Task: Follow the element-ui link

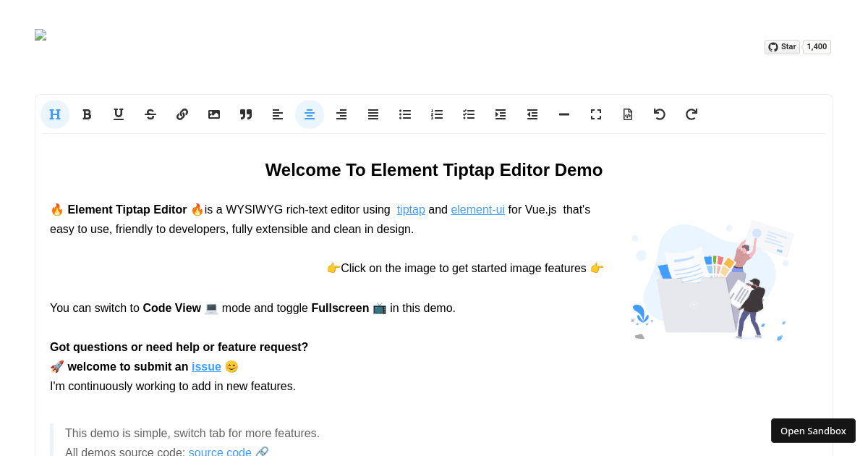Action: [478, 210]
